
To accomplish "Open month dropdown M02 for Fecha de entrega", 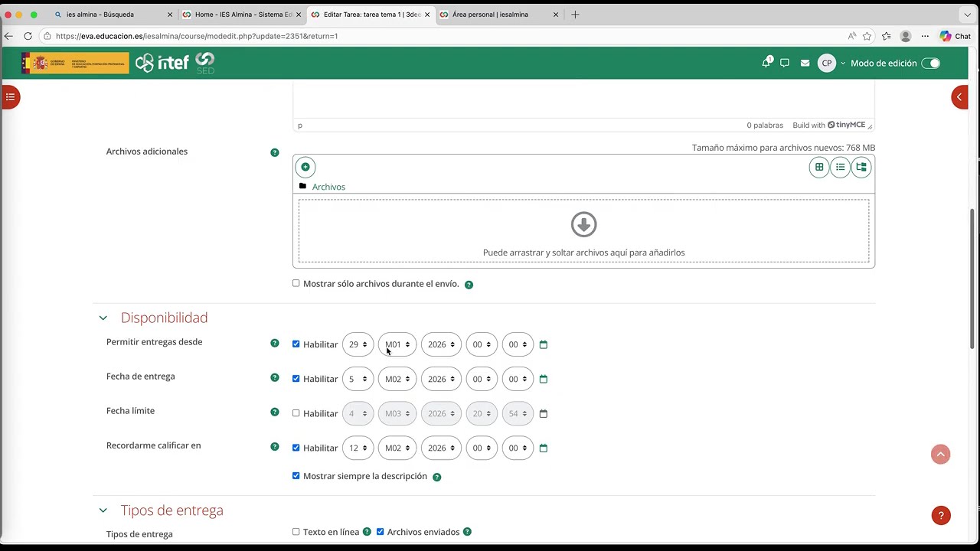I will (x=397, y=379).
